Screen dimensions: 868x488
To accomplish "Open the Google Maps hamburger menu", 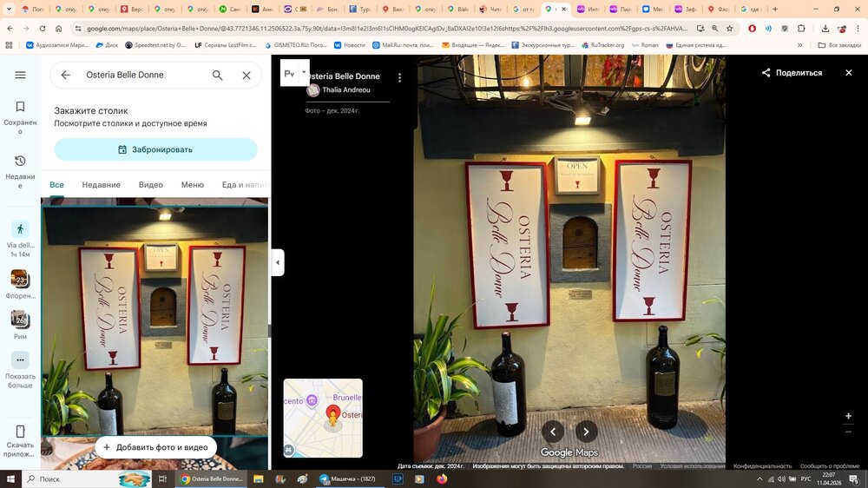I will pyautogui.click(x=20, y=76).
